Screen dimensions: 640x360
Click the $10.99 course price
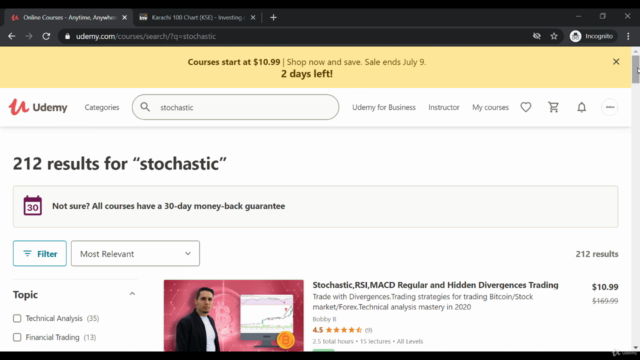605,287
